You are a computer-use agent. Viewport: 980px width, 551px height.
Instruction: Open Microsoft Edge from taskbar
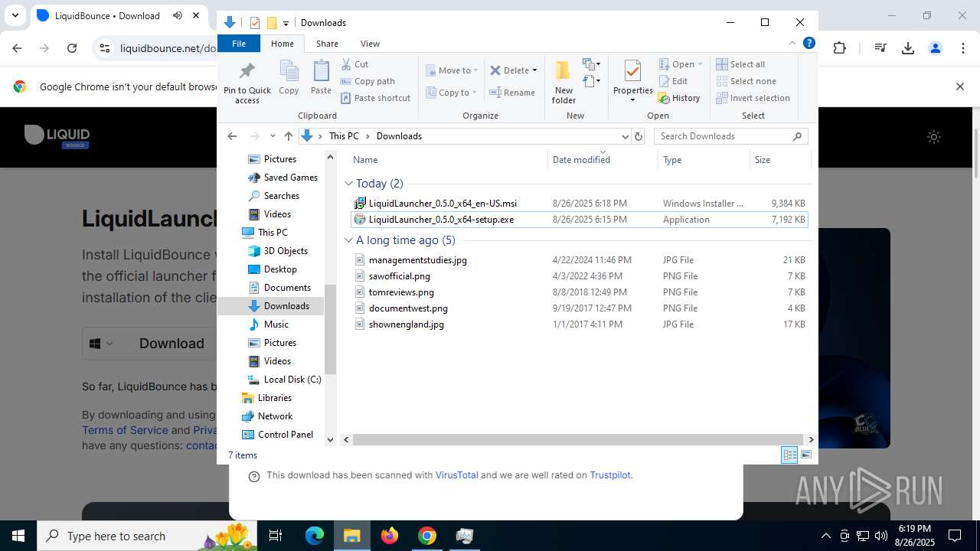(315, 536)
